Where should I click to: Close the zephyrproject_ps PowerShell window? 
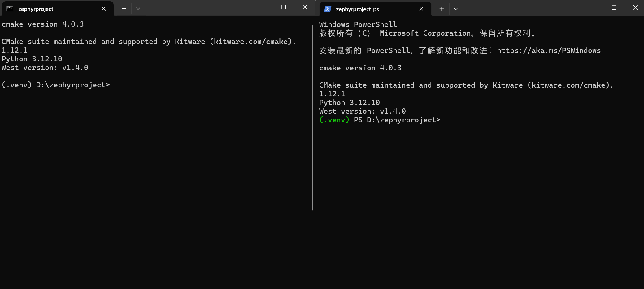(x=635, y=7)
